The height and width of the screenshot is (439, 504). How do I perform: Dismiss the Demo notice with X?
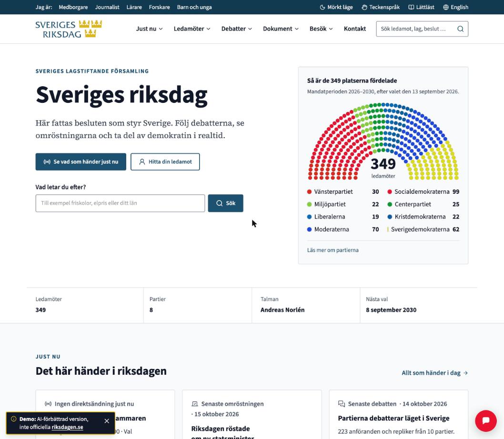pos(107,421)
